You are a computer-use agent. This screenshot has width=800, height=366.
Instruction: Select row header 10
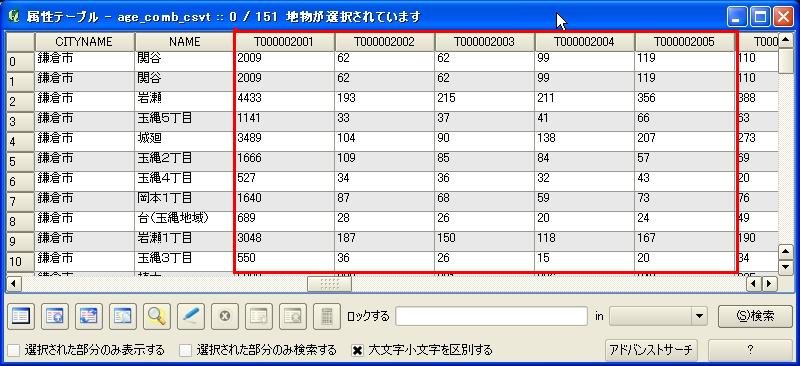(20, 260)
